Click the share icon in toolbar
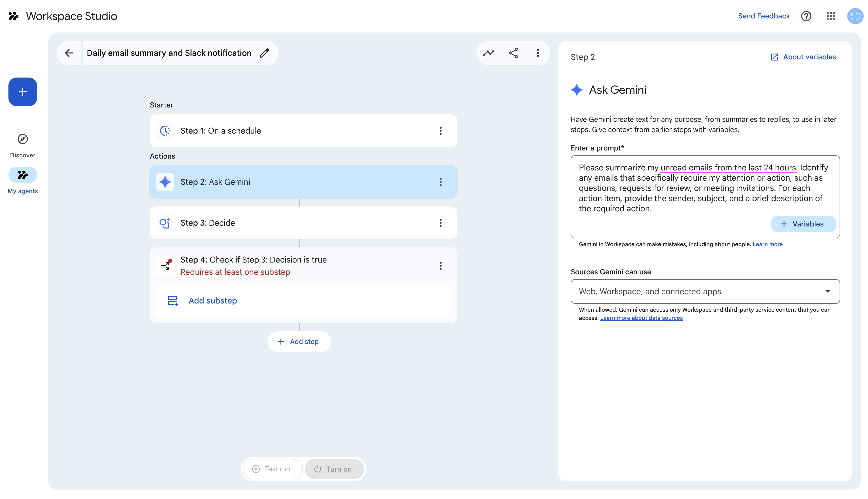 513,53
